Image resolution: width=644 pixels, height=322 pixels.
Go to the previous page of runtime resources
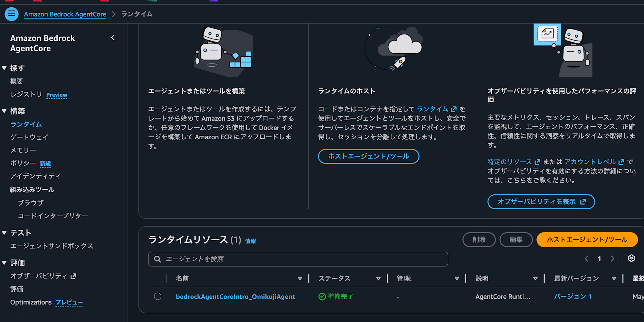point(587,259)
